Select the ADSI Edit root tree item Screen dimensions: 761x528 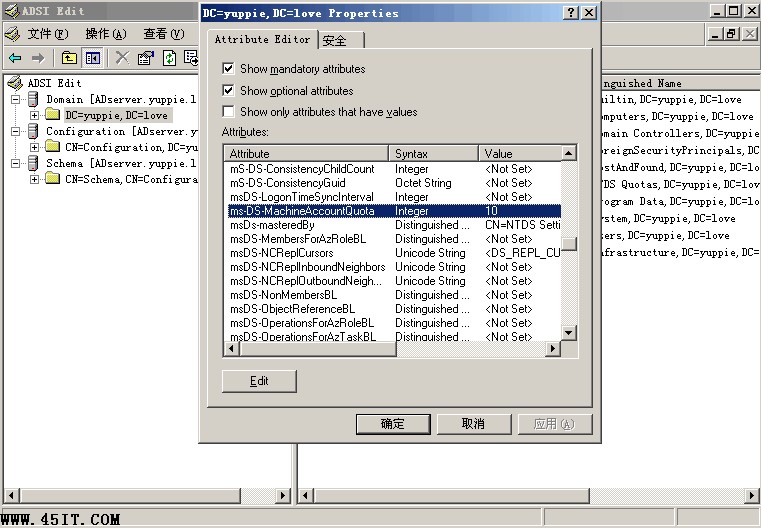point(54,83)
